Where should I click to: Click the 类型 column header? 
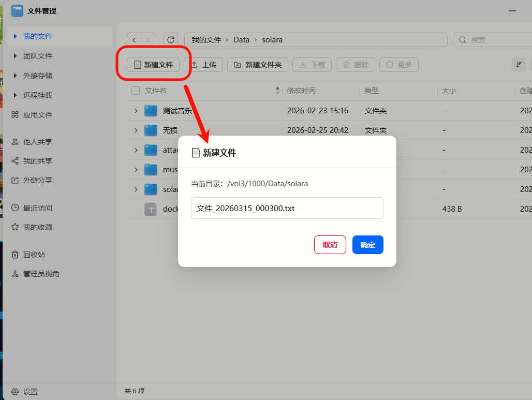(371, 91)
